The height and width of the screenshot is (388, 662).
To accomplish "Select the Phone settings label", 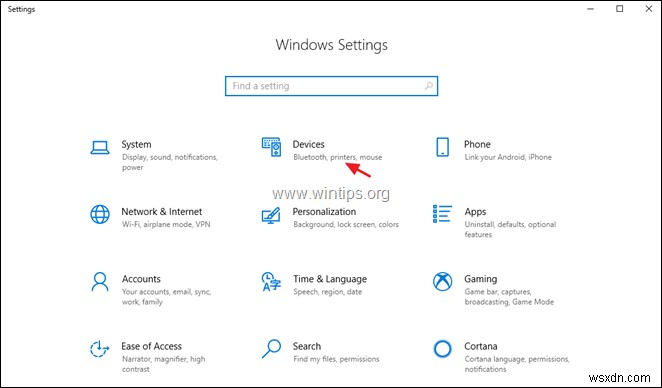I will point(477,144).
